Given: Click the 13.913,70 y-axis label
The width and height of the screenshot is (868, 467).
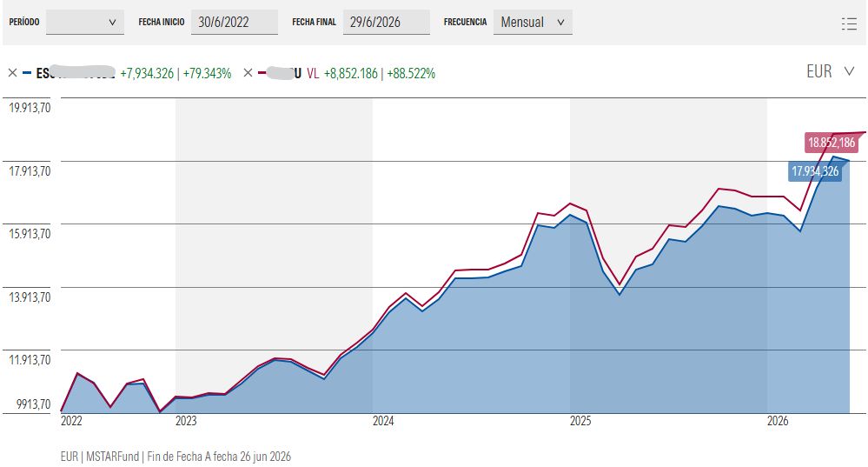Looking at the screenshot, I should (x=30, y=297).
